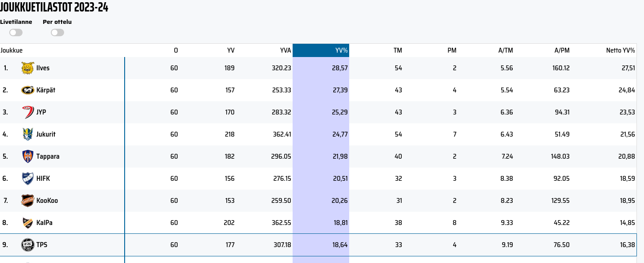This screenshot has height=263, width=644.
Task: Open the Ilves team name link
Action: pos(43,68)
